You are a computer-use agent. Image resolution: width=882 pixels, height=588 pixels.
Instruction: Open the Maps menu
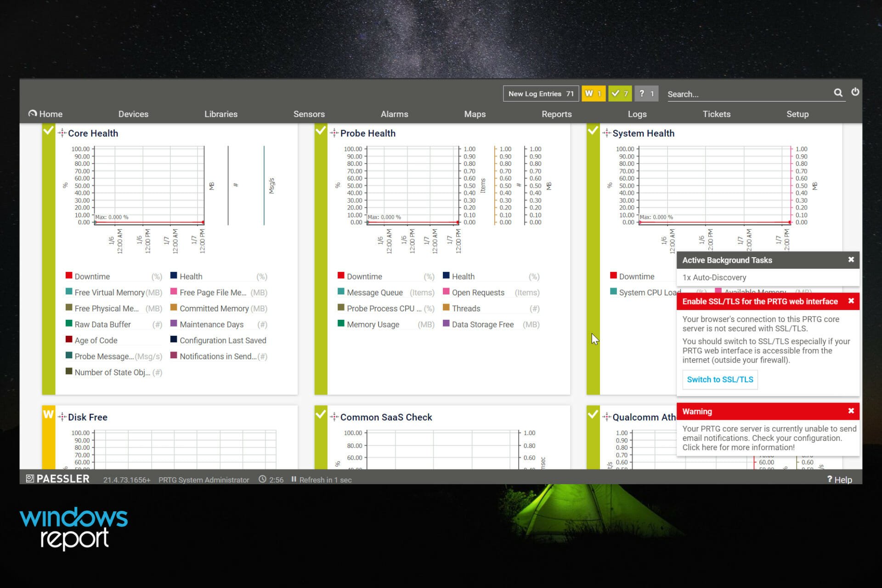(475, 114)
